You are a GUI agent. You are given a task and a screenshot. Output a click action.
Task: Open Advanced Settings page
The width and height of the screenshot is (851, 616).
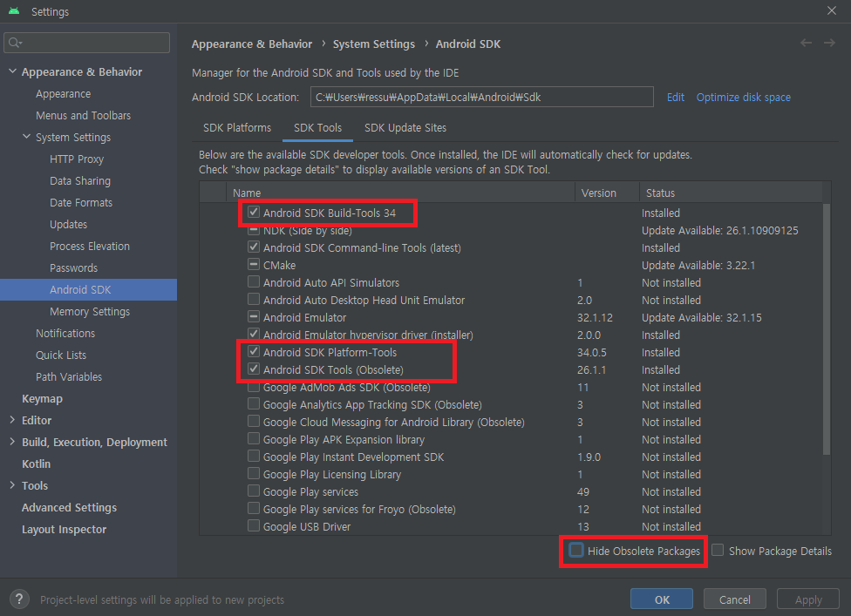69,507
